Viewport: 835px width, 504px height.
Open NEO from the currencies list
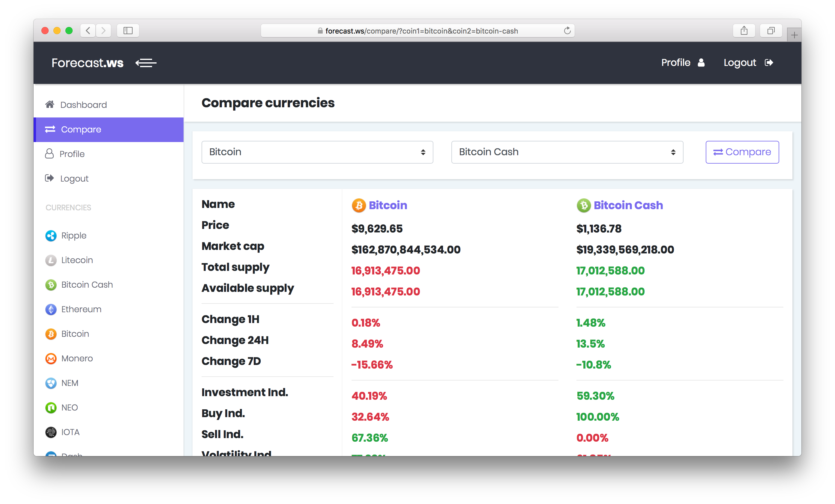(70, 408)
